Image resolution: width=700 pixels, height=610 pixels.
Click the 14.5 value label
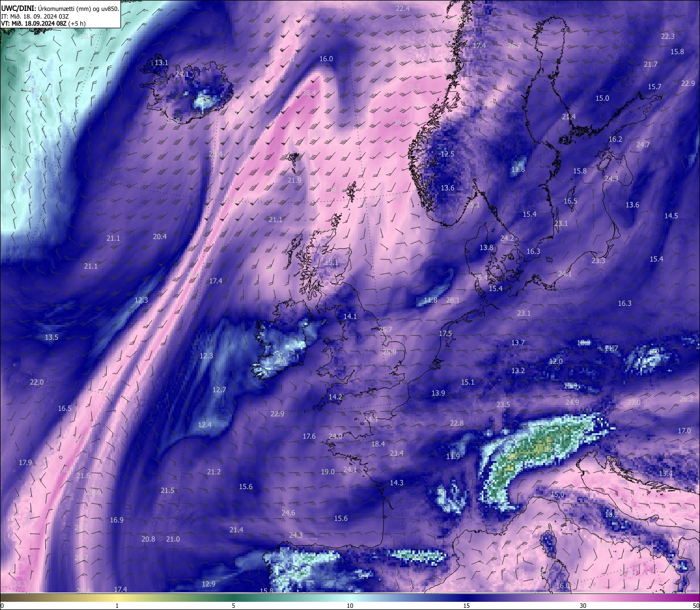(671, 216)
